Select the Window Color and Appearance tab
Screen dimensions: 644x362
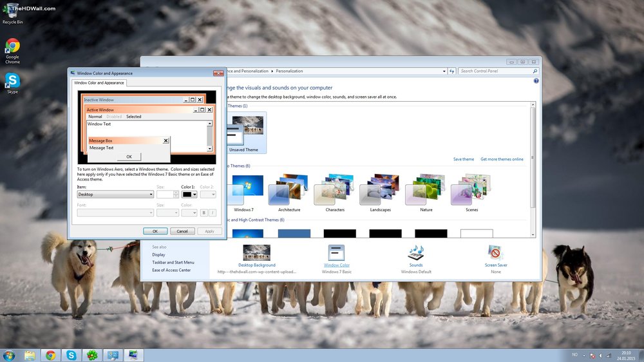click(x=99, y=82)
